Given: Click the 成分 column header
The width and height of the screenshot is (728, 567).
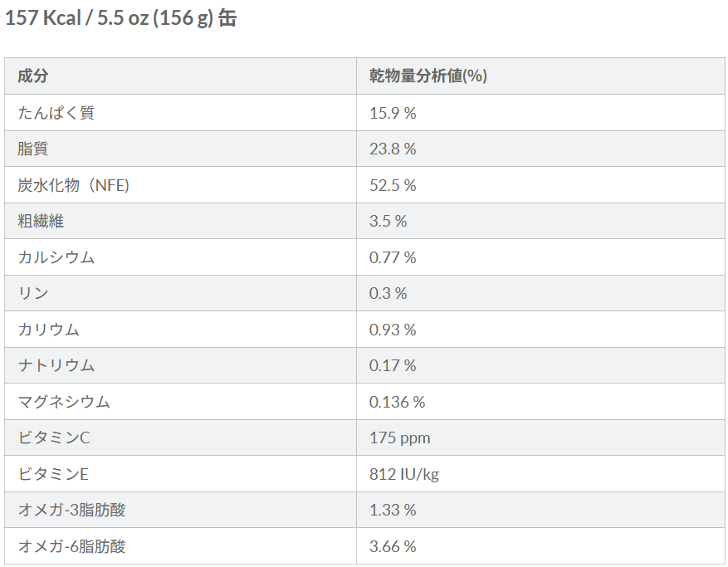Looking at the screenshot, I should [x=33, y=76].
